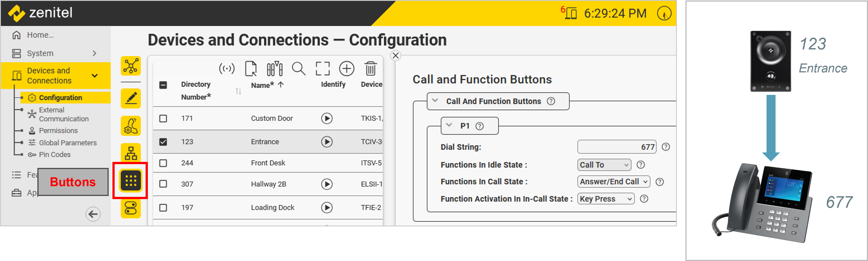Uncheck the Entrance 123 row checkbox
The width and height of the screenshot is (868, 261).
coord(163,142)
